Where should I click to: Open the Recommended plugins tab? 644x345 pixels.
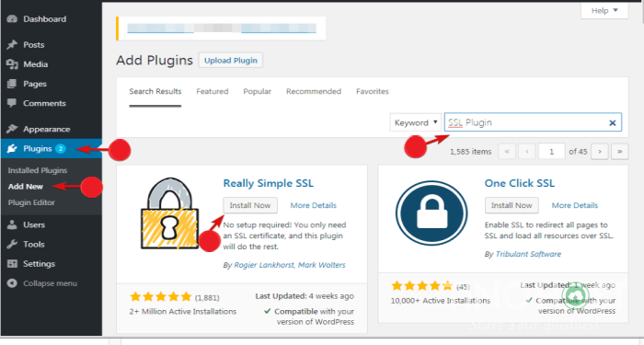click(x=314, y=91)
